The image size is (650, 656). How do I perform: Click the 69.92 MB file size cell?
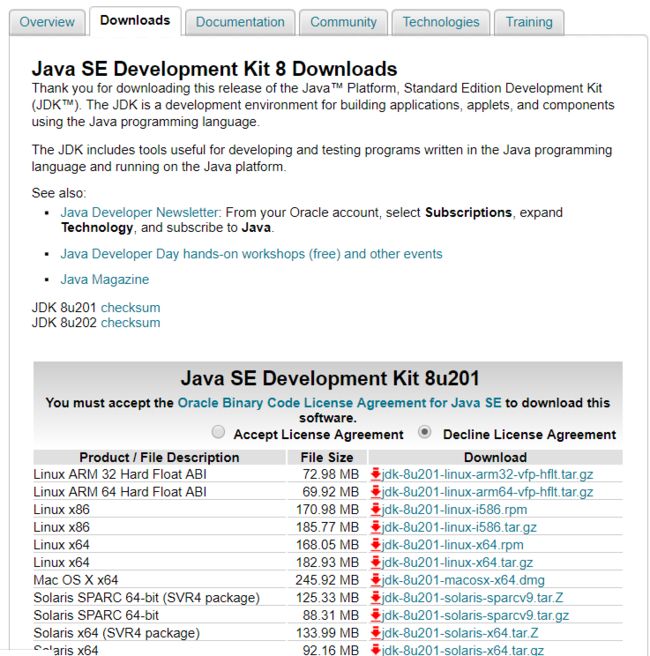(x=331, y=492)
